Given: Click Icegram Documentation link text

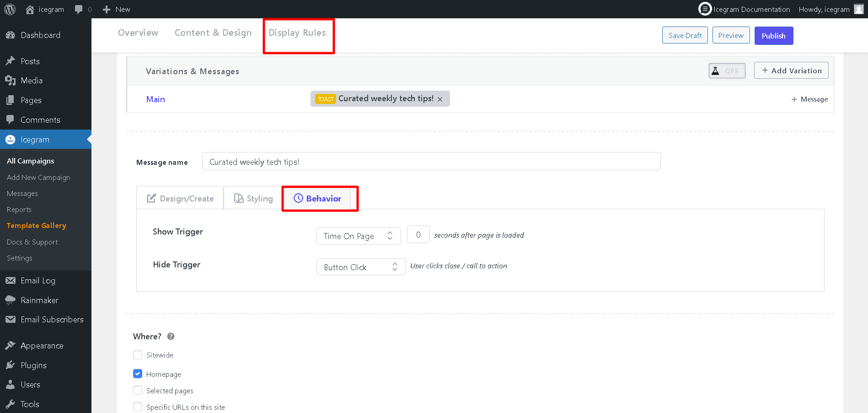Looking at the screenshot, I should [752, 9].
